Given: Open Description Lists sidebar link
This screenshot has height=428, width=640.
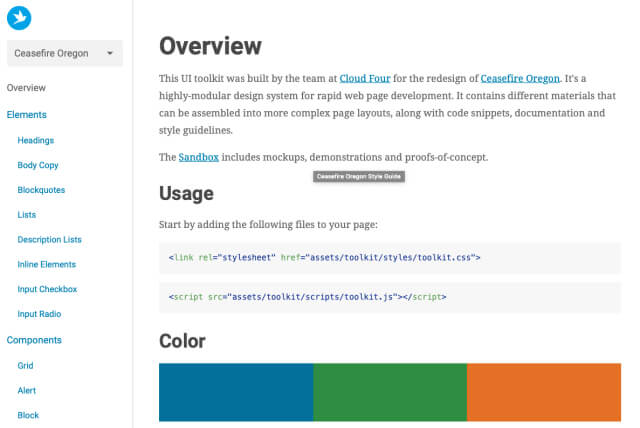Looking at the screenshot, I should click(x=49, y=240).
